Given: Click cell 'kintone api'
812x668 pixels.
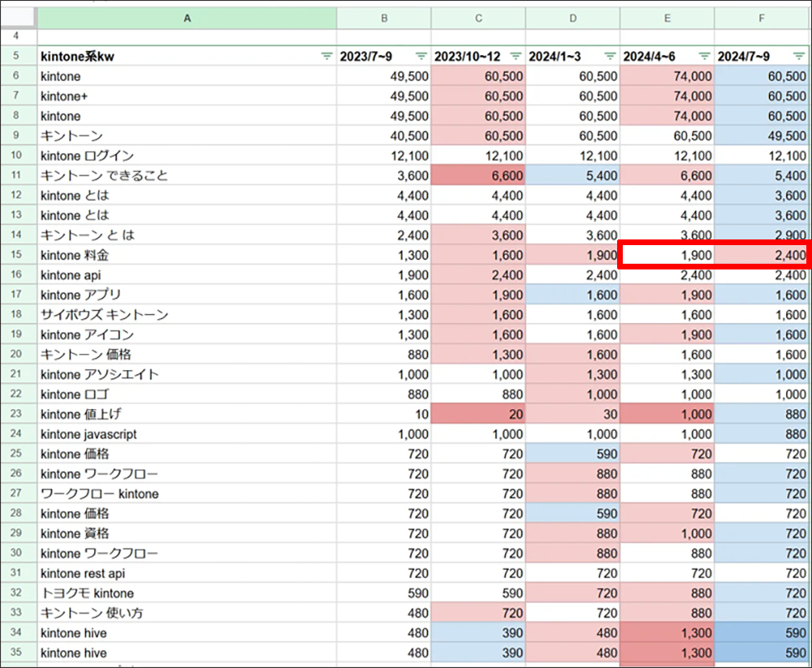Looking at the screenshot, I should [x=187, y=275].
